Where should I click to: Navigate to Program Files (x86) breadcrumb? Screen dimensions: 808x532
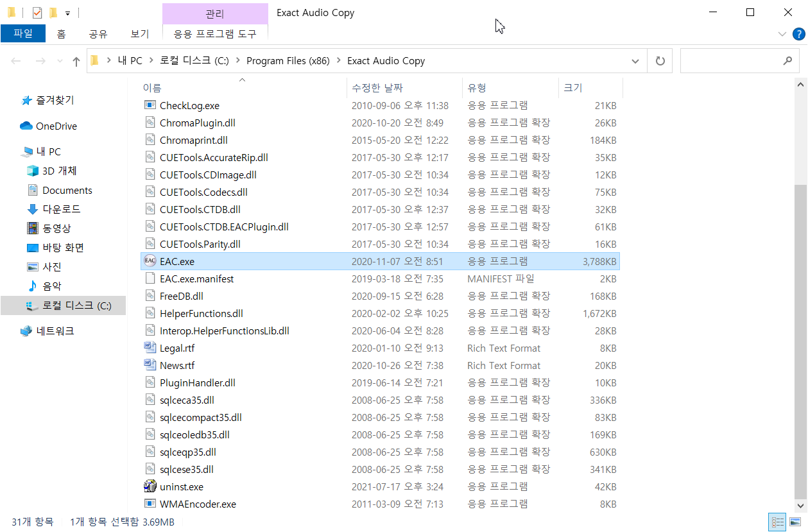pos(288,61)
